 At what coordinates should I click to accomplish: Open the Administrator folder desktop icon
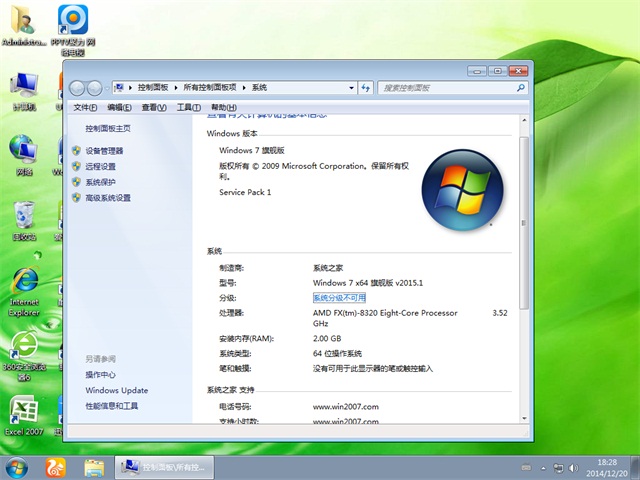click(22, 25)
